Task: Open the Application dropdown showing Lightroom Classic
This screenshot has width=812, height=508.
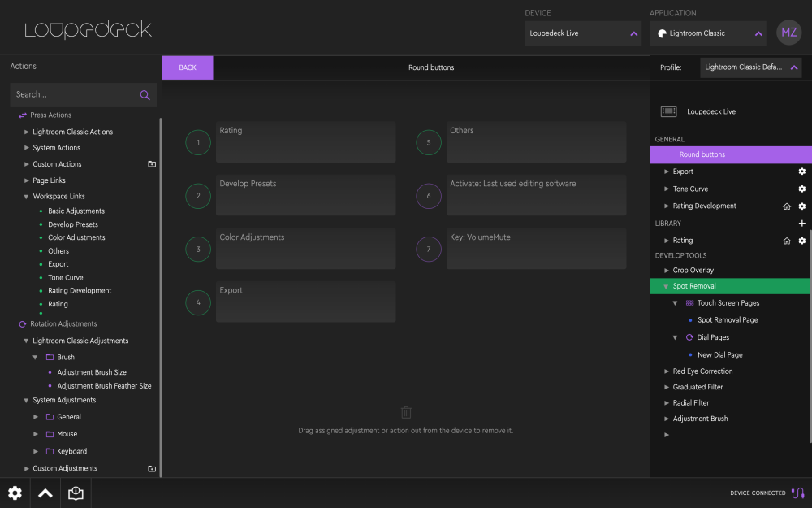Action: [708, 33]
